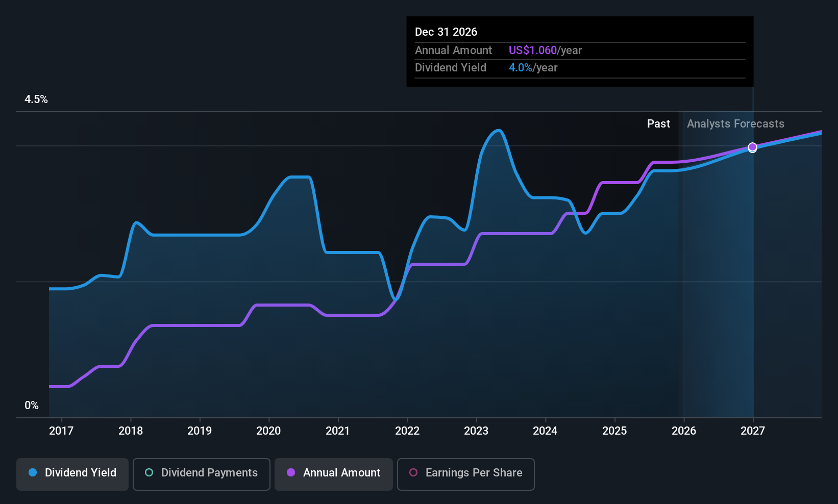Click the 2021 year label on the x-axis
The height and width of the screenshot is (504, 838).
338,431
